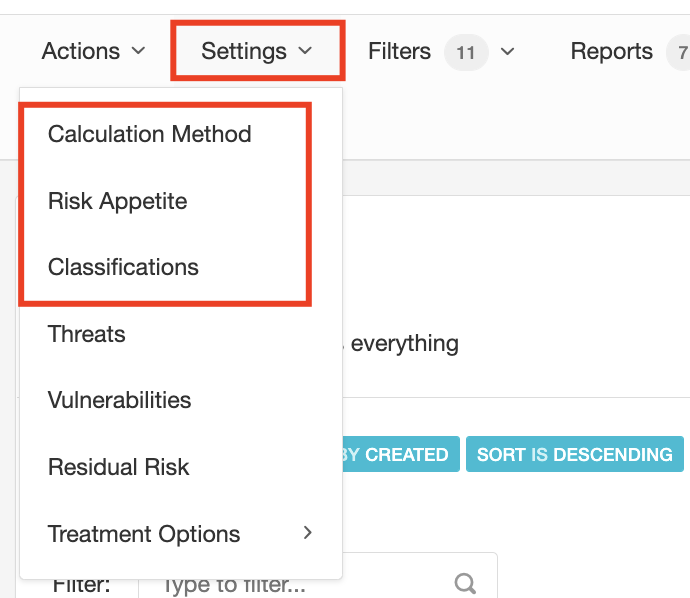Go to Vulnerabilities settings

tap(120, 400)
